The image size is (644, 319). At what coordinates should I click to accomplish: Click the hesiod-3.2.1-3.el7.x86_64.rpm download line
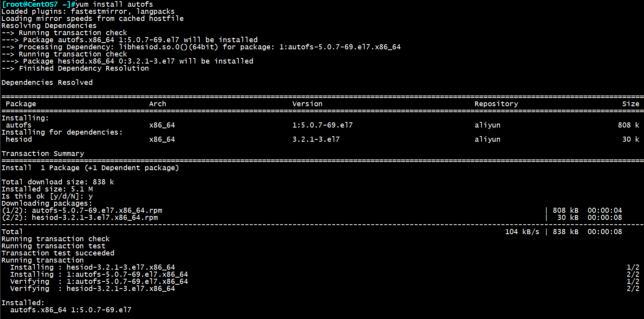coord(312,218)
